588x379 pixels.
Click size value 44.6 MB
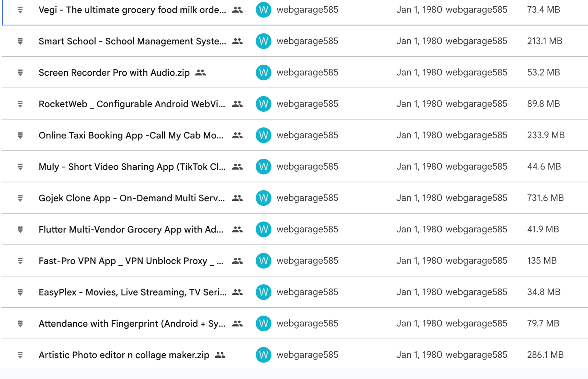[x=544, y=167]
